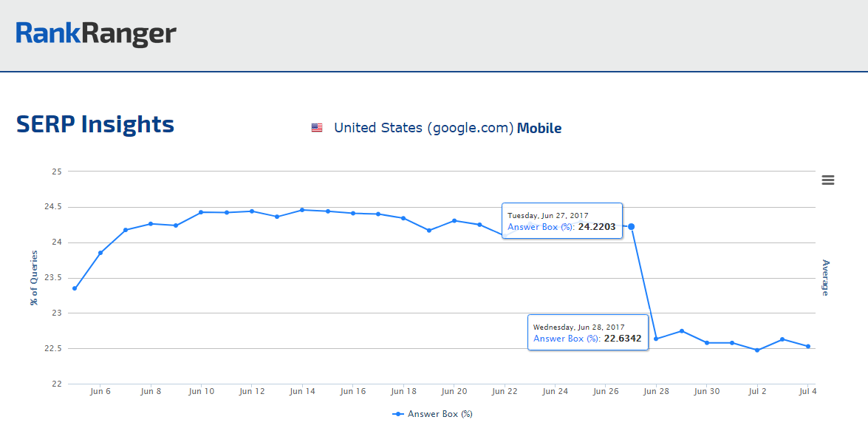868x431 pixels.
Task: Click the Jul 4 data point
Action: [x=807, y=347]
